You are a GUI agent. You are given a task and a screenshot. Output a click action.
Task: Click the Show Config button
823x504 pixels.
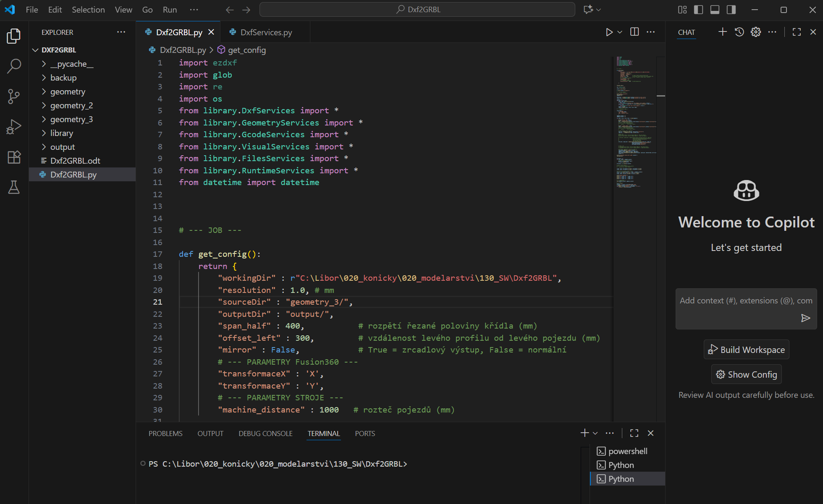click(x=746, y=374)
